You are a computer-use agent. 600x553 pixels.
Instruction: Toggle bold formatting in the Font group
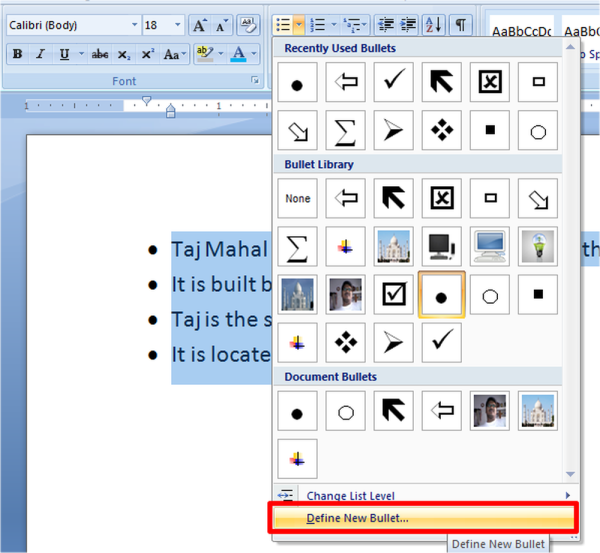tap(17, 55)
